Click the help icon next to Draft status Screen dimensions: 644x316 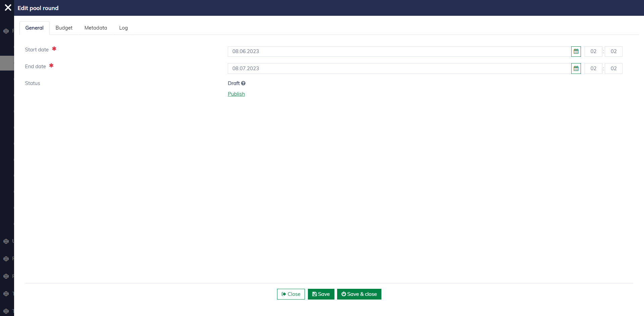[x=243, y=83]
